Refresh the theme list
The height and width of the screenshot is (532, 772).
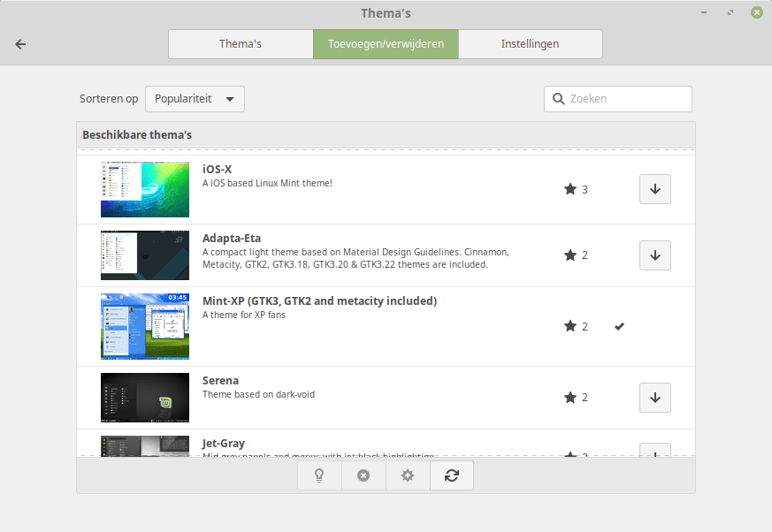coord(452,475)
